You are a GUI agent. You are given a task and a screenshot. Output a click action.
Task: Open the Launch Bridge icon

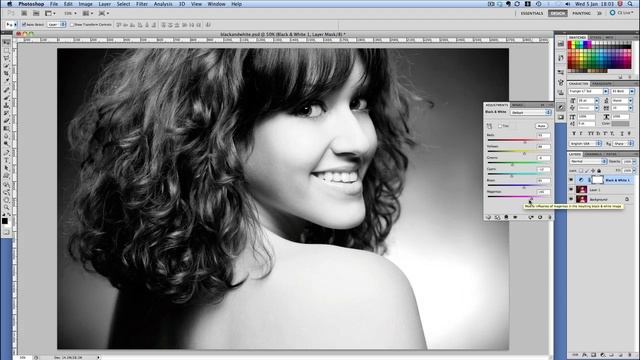[x=24, y=13]
